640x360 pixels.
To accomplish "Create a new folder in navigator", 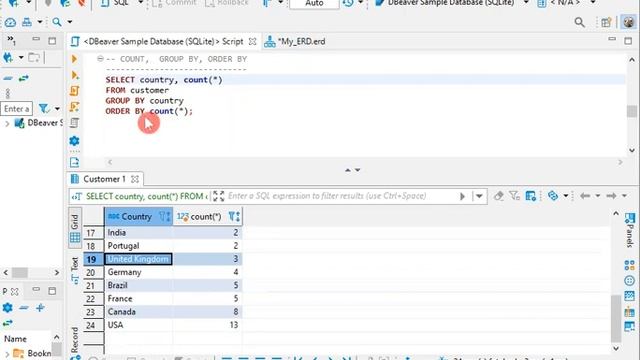I will pos(34,58).
